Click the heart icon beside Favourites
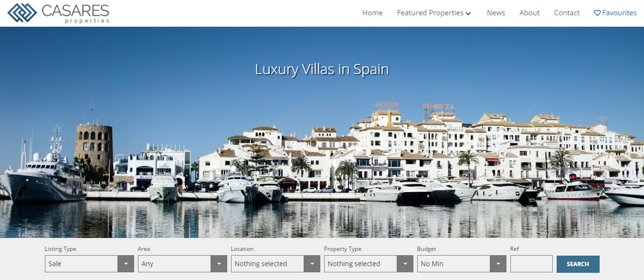The width and height of the screenshot is (644, 280). [x=597, y=13]
